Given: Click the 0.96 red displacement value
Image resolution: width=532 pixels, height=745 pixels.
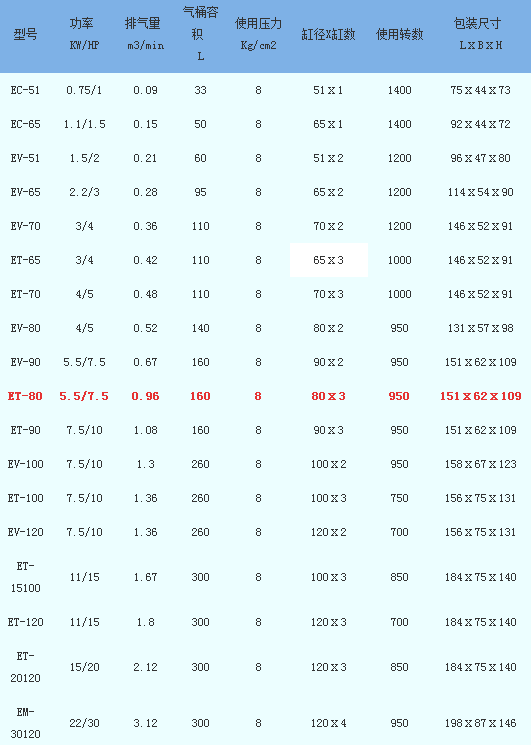Looking at the screenshot, I should point(145,396).
